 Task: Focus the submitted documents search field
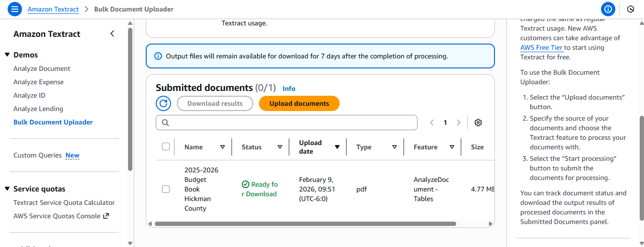(x=287, y=123)
